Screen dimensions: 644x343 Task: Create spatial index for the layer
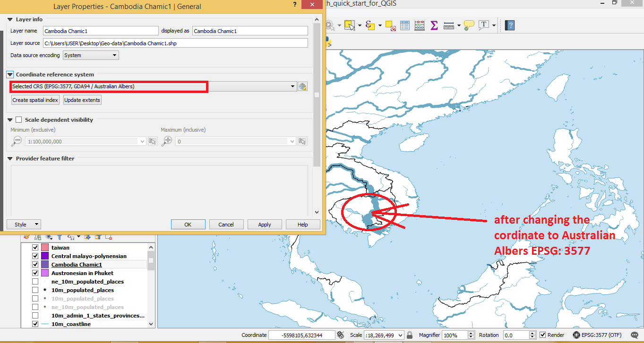pyautogui.click(x=35, y=100)
